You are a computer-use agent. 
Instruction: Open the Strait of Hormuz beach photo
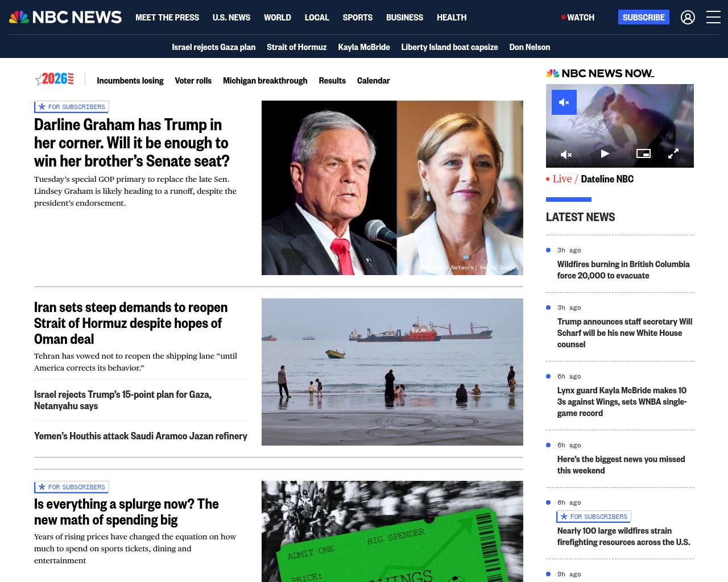(392, 372)
